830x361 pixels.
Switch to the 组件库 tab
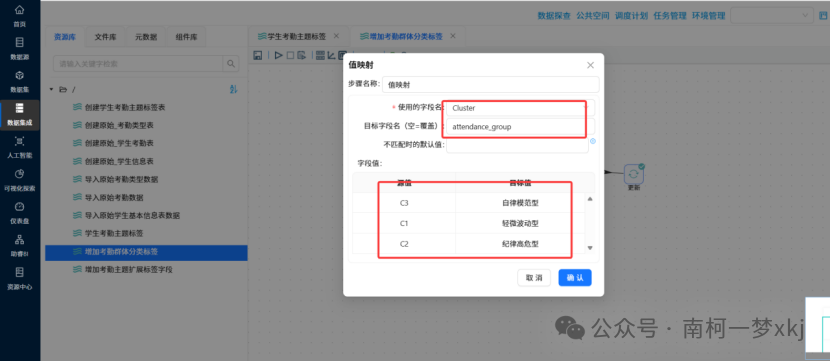(x=186, y=37)
